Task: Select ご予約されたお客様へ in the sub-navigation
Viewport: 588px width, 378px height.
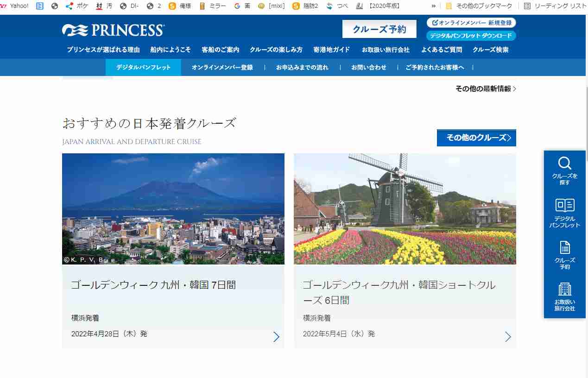Action: point(435,67)
